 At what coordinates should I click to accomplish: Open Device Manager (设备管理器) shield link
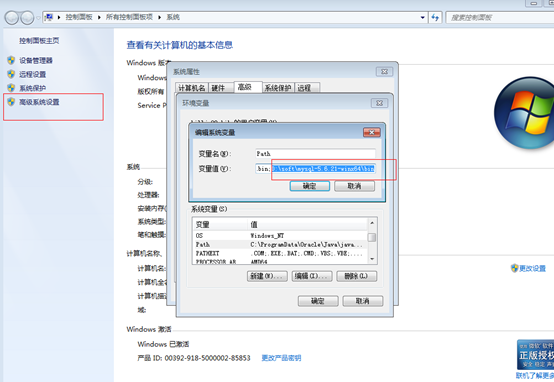(x=36, y=60)
